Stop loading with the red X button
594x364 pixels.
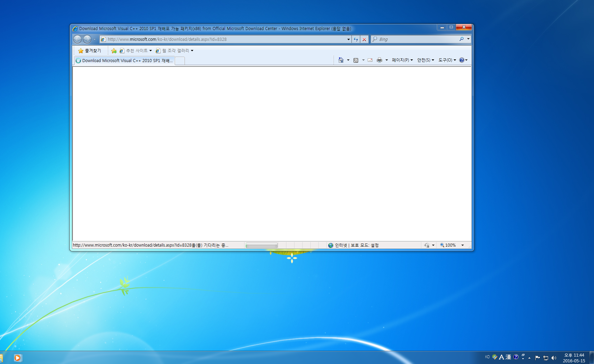click(364, 39)
